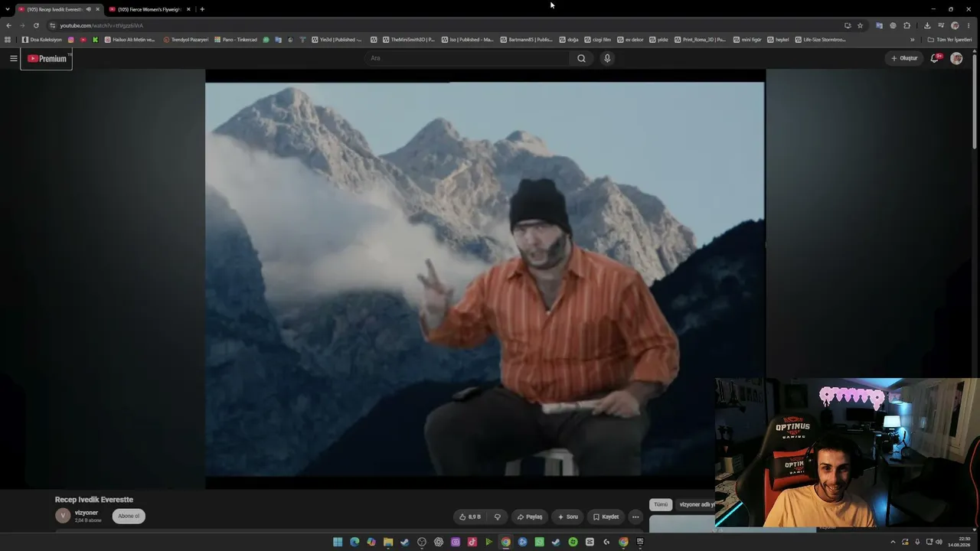Image resolution: width=980 pixels, height=551 pixels.
Task: Like the video with thumbs up
Action: (x=470, y=517)
